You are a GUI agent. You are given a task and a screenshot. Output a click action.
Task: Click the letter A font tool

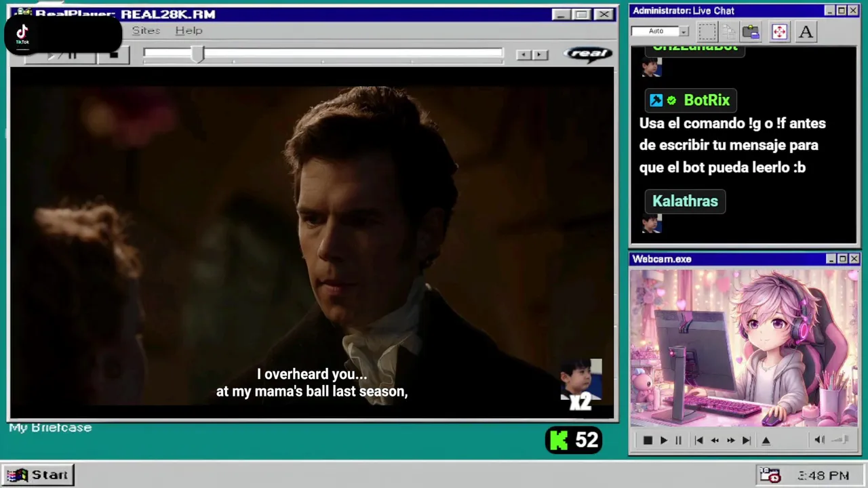[x=806, y=31]
